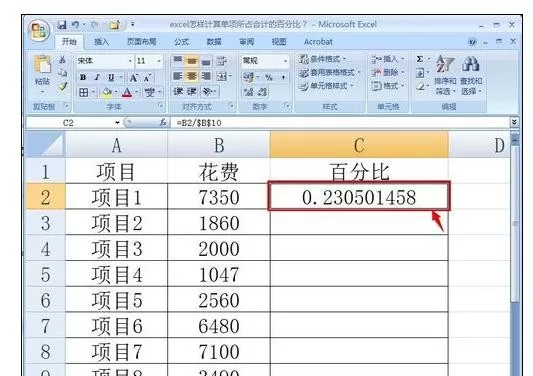Increase font size with the larger A icon
Viewport: 533px width, 376px height.
pyautogui.click(x=134, y=78)
